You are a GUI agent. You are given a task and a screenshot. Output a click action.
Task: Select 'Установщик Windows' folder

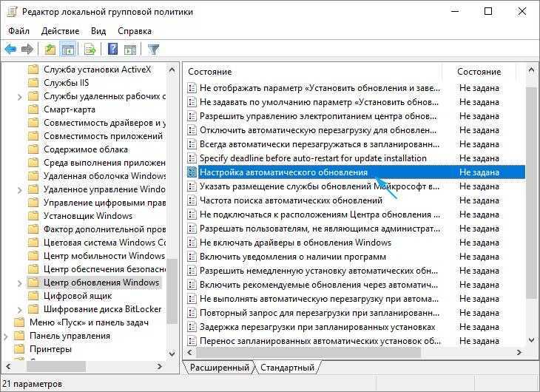click(88, 216)
